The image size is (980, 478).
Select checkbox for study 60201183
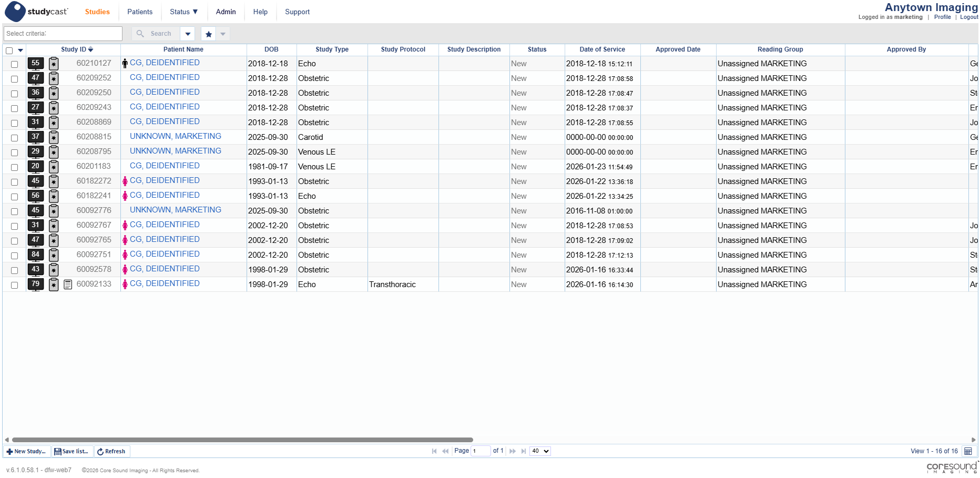[x=15, y=167]
